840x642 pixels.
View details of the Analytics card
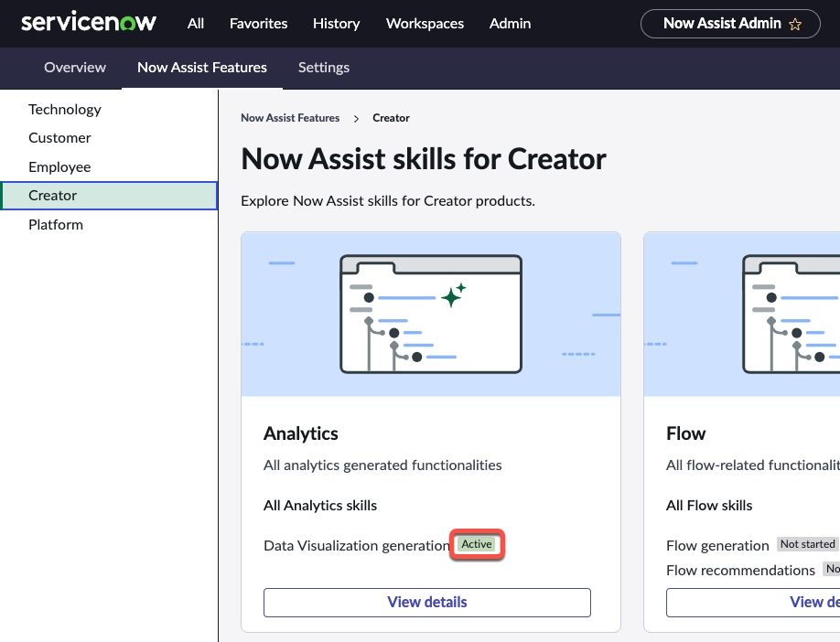coord(427,603)
